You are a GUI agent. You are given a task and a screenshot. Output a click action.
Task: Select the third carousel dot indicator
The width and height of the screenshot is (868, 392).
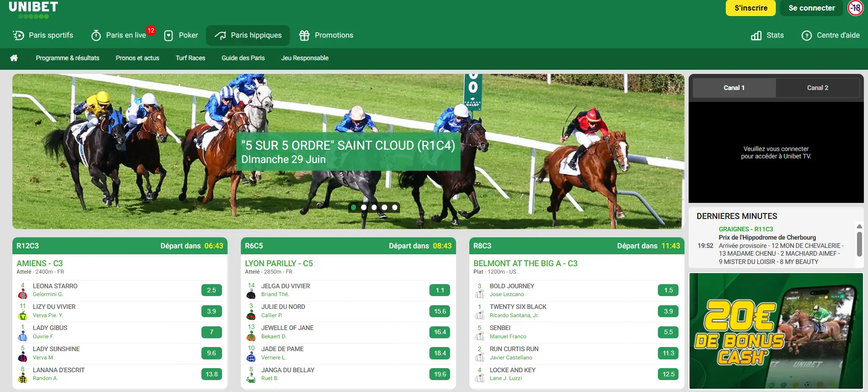click(x=374, y=207)
